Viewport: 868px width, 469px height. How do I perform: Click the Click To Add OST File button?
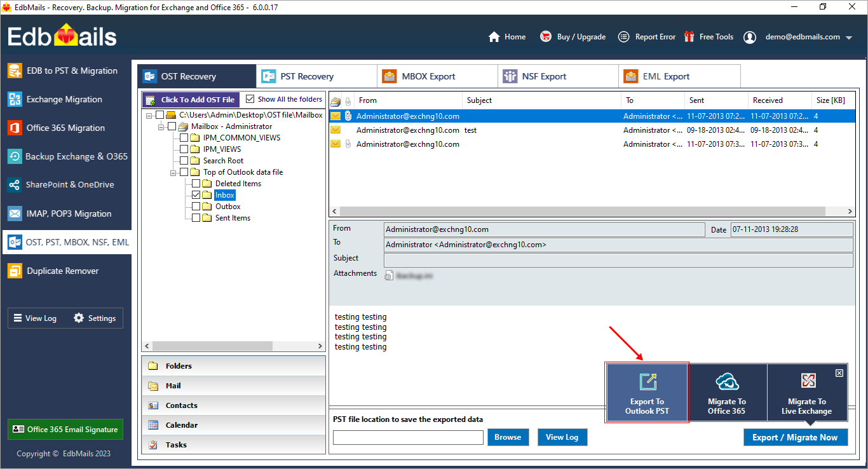[x=191, y=100]
